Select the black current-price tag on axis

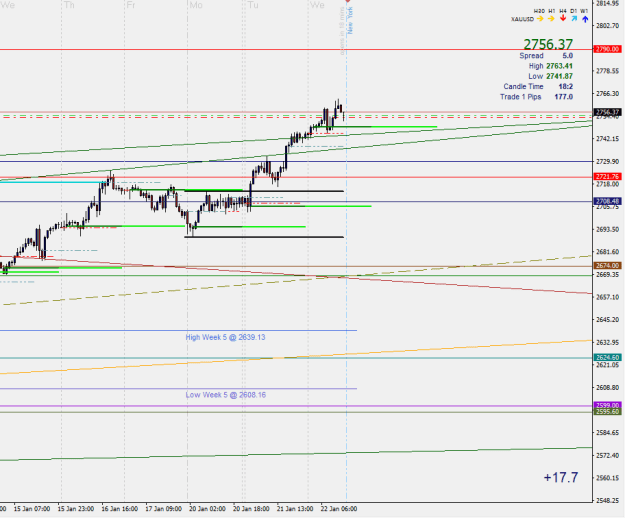click(607, 112)
